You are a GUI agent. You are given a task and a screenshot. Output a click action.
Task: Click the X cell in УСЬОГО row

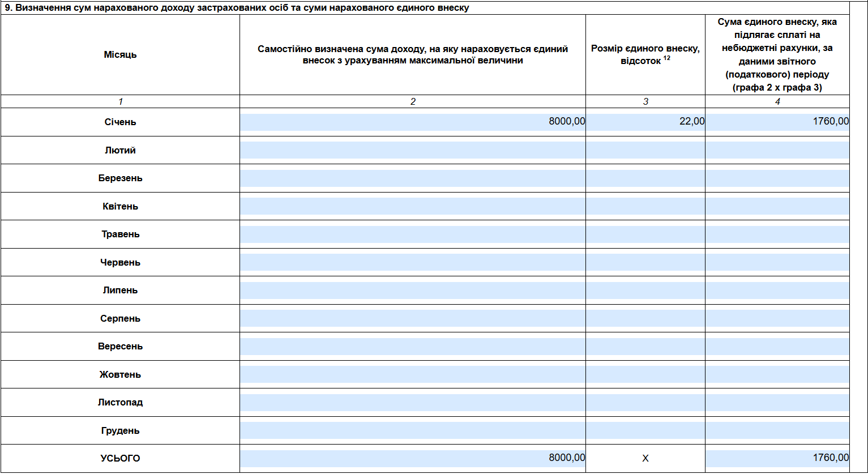(645, 459)
